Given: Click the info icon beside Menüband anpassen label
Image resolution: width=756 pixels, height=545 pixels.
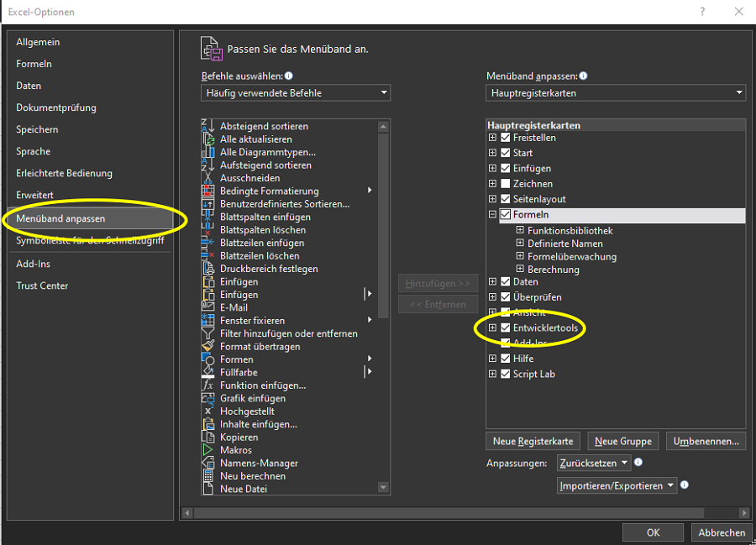Looking at the screenshot, I should click(584, 76).
